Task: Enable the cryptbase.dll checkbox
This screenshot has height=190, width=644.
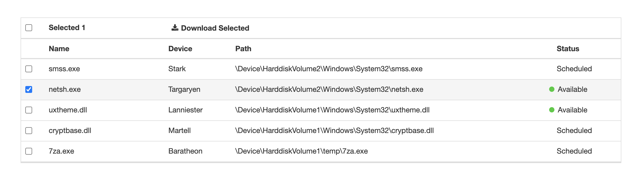Action: point(29,131)
